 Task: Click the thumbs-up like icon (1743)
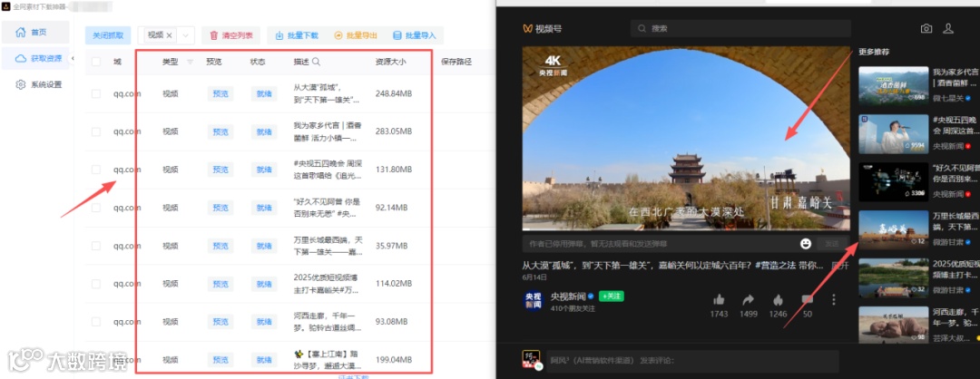coord(719,300)
